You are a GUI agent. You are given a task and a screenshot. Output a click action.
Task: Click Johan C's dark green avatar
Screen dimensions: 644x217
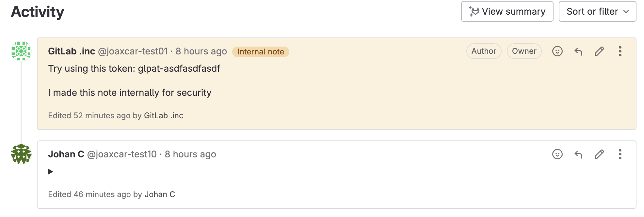tap(21, 154)
